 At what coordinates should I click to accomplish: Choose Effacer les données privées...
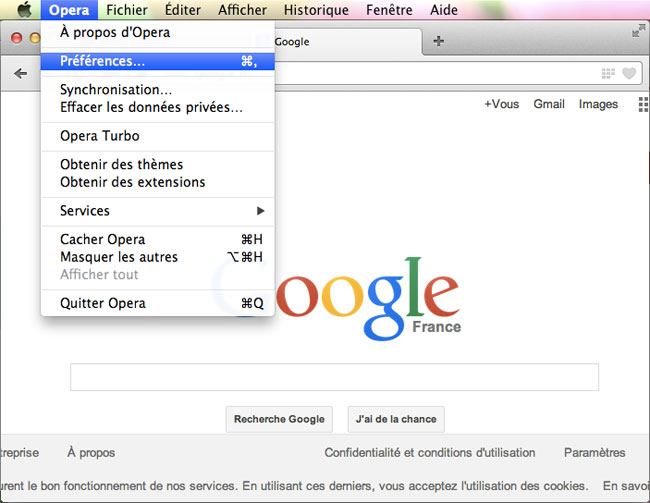click(x=158, y=107)
